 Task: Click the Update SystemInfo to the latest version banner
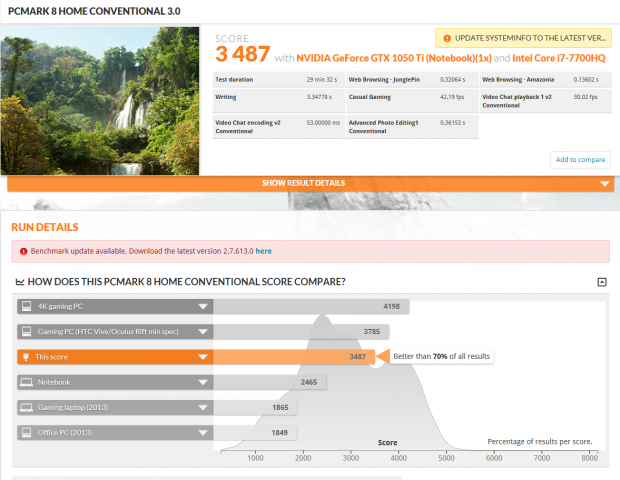[524, 38]
